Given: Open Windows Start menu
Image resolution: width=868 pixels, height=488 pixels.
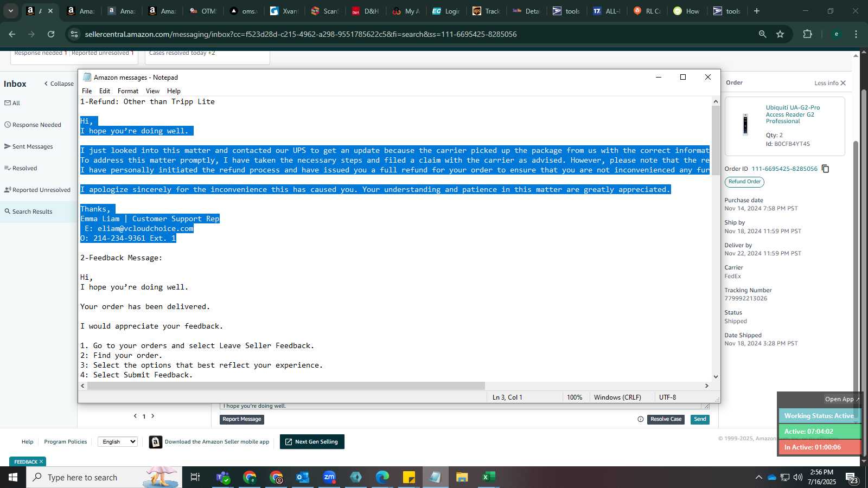Looking at the screenshot, I should [x=13, y=477].
